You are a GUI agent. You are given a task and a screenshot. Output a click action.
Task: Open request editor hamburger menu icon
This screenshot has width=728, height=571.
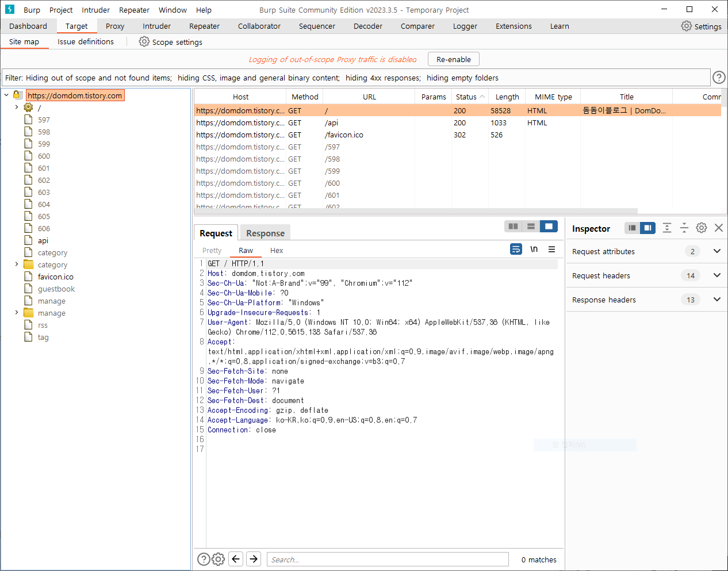click(x=552, y=249)
